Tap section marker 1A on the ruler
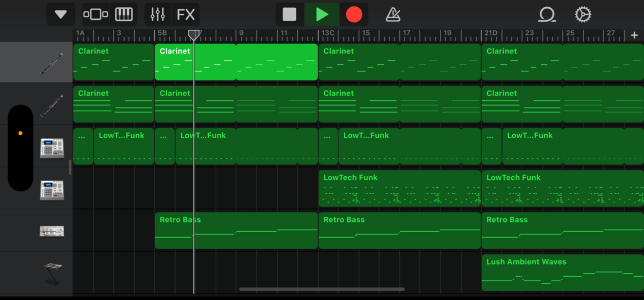This screenshot has width=644, height=300. [80, 33]
